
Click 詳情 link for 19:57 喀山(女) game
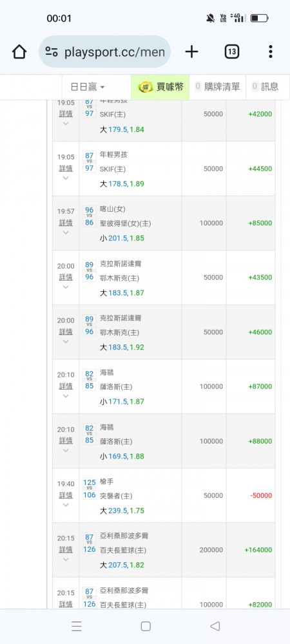(x=66, y=223)
